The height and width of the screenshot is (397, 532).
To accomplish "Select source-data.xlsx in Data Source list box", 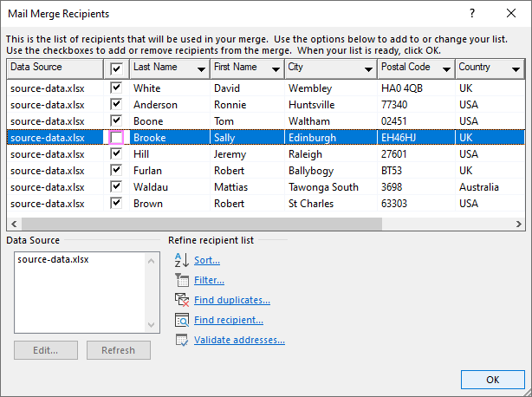I will pos(53,259).
